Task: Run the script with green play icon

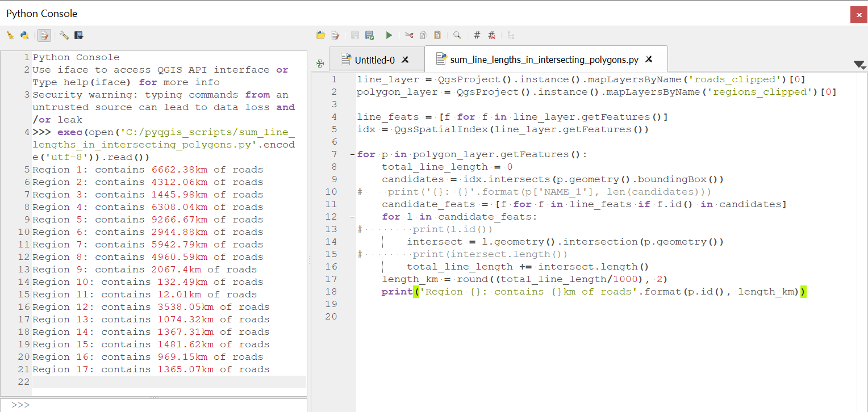Action: point(389,35)
